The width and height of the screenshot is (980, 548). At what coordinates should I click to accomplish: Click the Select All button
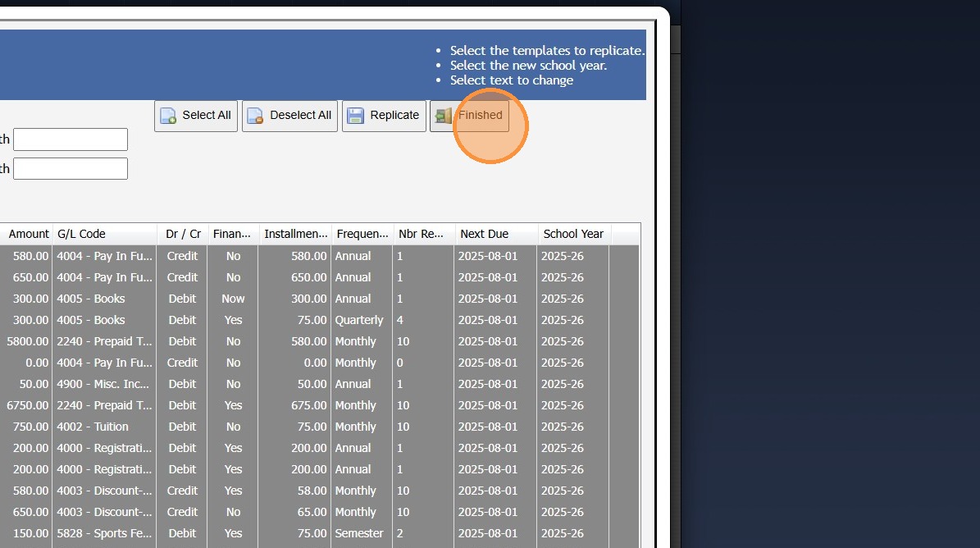[x=196, y=116]
